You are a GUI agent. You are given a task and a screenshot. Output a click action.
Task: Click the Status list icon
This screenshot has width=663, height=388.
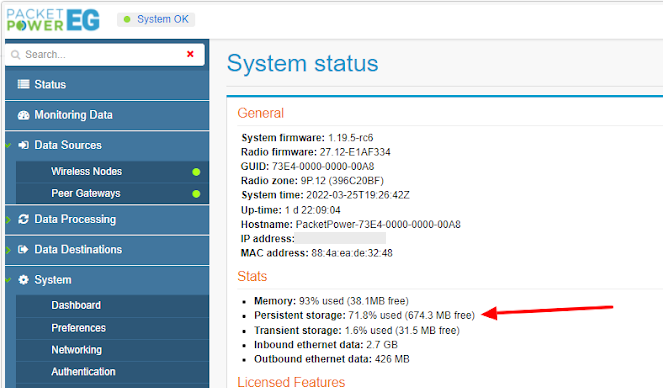tap(23, 84)
